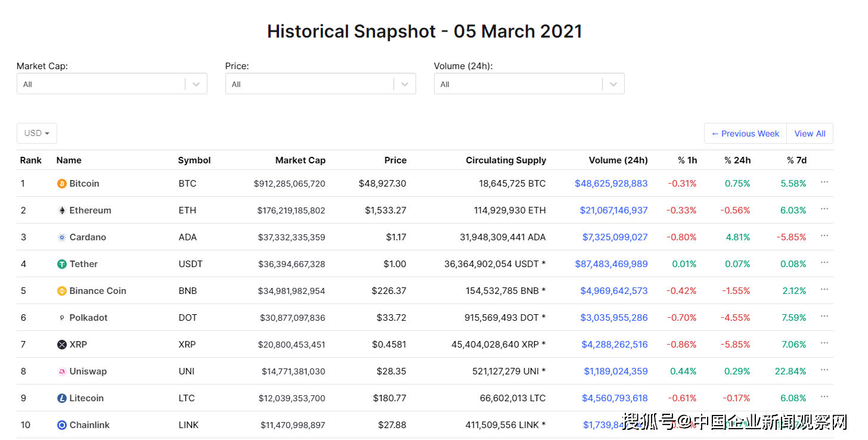
Task: Sort table by Market Cap column header
Action: [x=300, y=160]
